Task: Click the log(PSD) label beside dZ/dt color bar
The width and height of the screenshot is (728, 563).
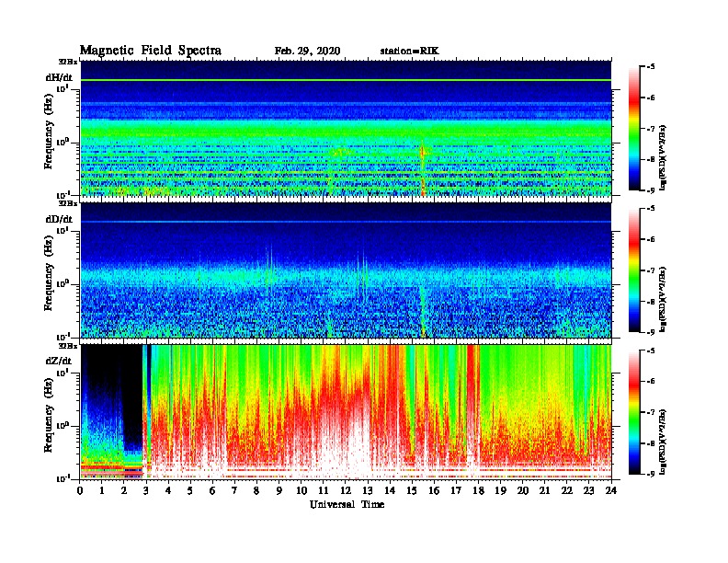Action: [x=663, y=441]
